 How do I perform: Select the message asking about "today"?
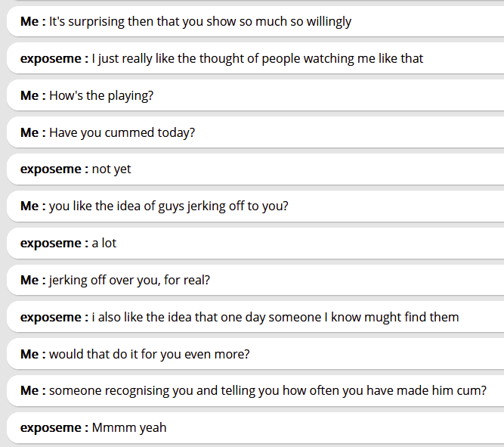click(122, 132)
